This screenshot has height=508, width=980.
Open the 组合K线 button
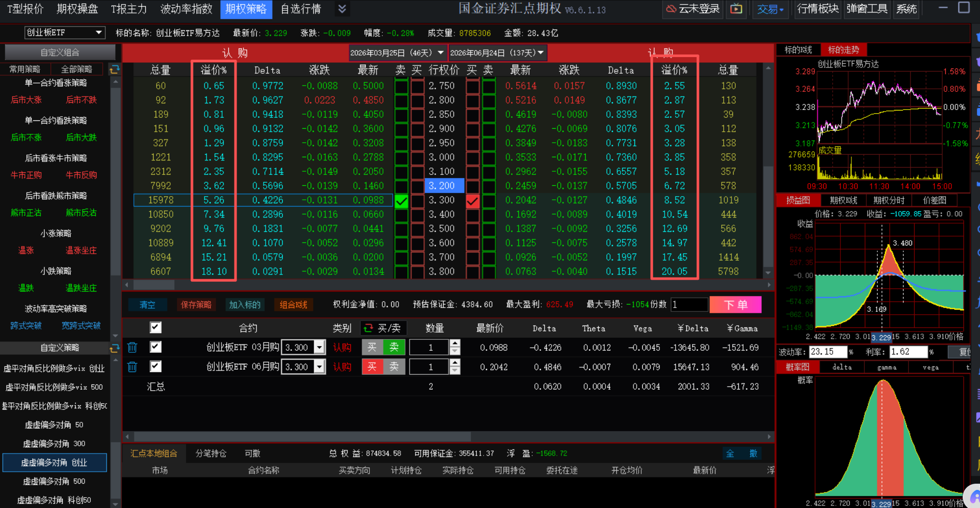point(294,305)
